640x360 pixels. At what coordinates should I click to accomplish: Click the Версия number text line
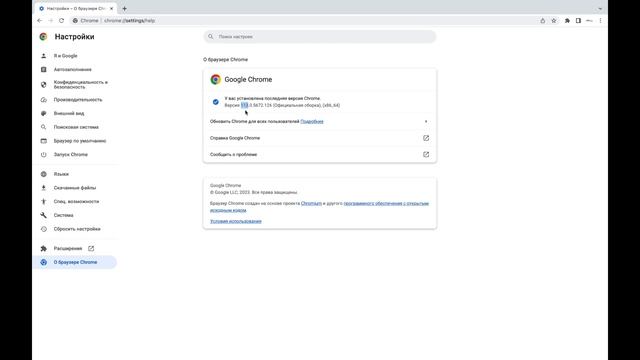coord(282,105)
